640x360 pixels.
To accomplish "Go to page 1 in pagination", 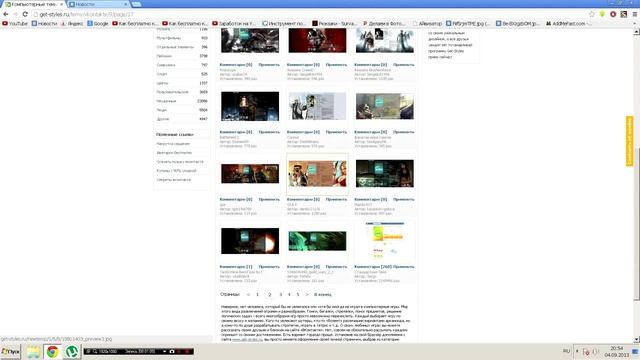I will [257, 294].
